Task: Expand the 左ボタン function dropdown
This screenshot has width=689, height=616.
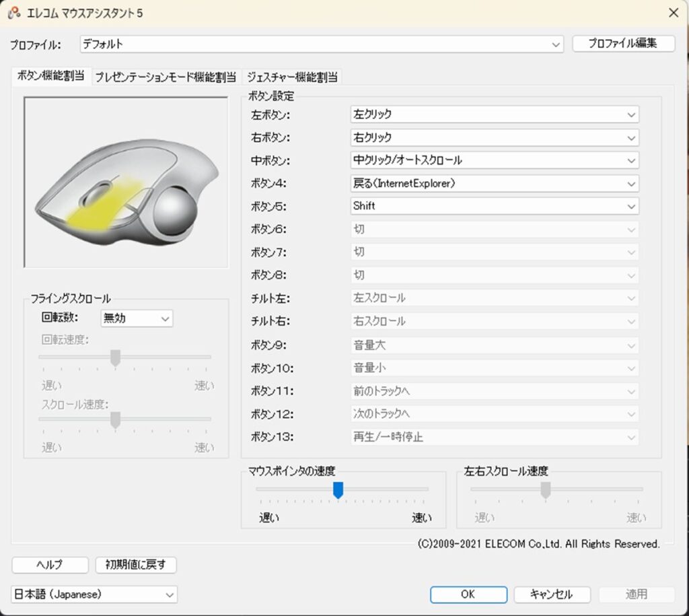Action: [495, 114]
